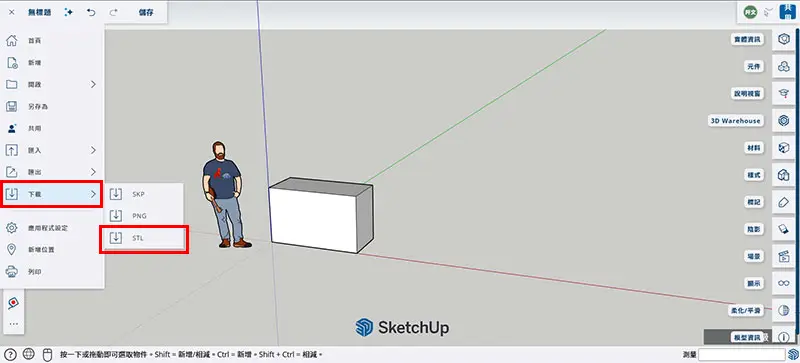Click the redo arrow icon
The height and width of the screenshot is (363, 800).
tap(113, 13)
